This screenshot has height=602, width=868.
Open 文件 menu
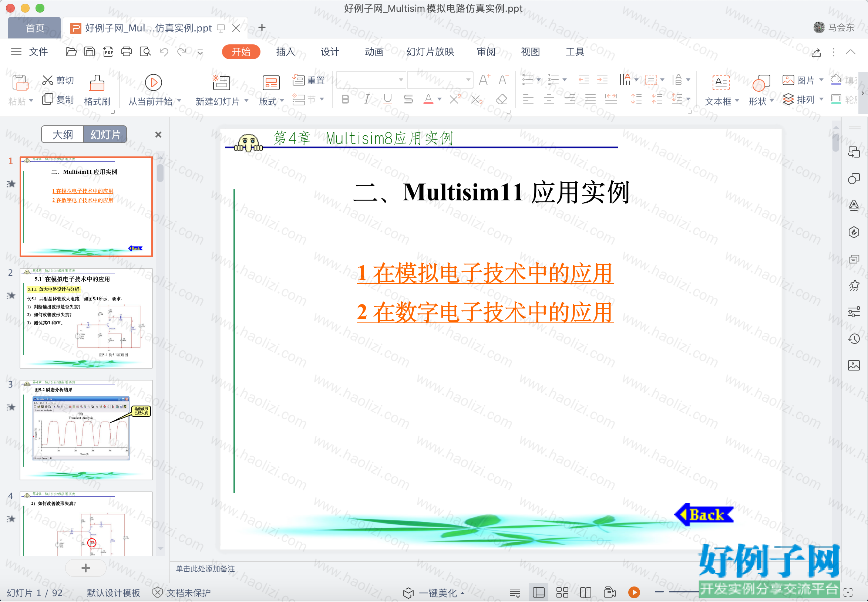tap(38, 52)
